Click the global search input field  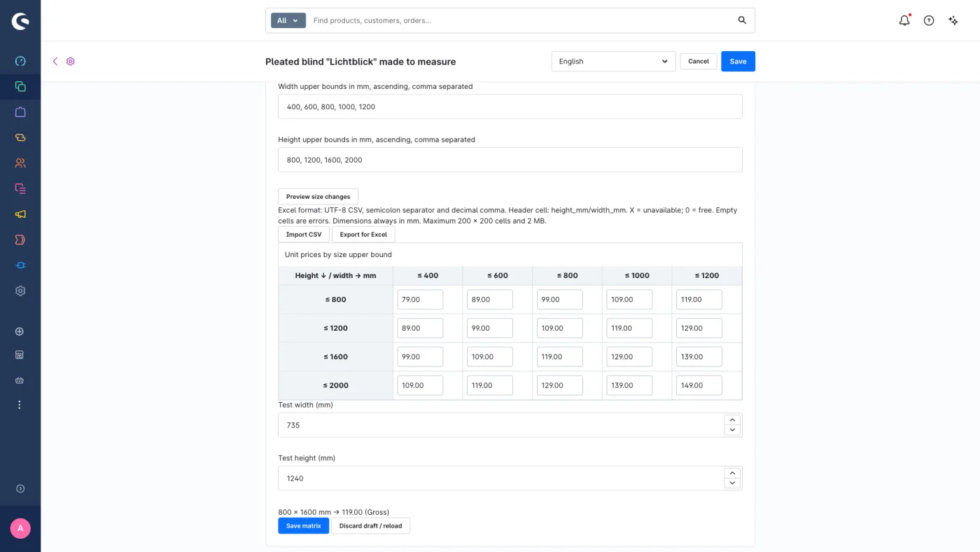pos(521,20)
